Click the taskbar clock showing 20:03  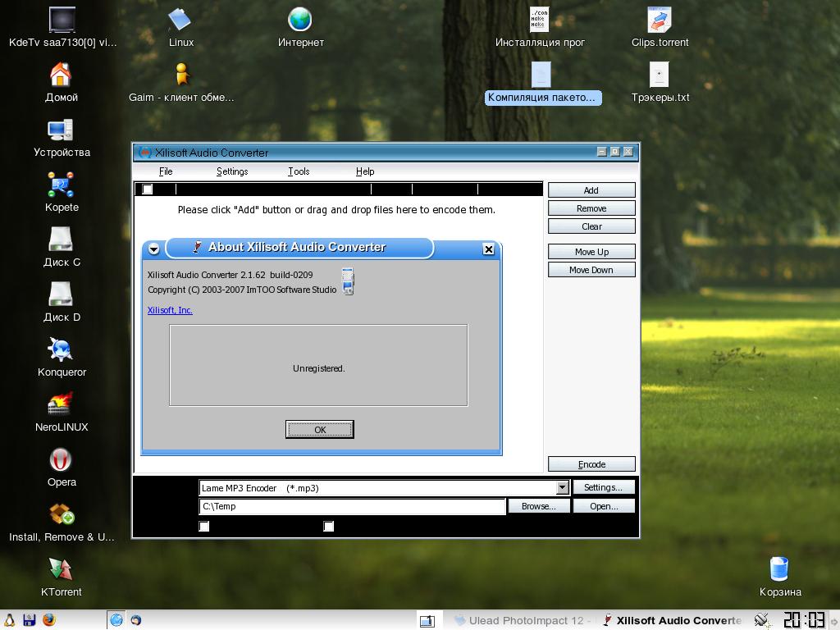(804, 620)
